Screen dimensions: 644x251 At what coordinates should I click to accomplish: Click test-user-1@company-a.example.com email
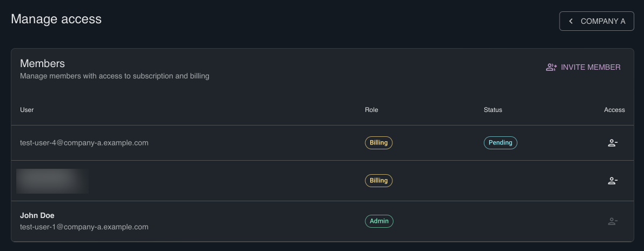point(84,227)
